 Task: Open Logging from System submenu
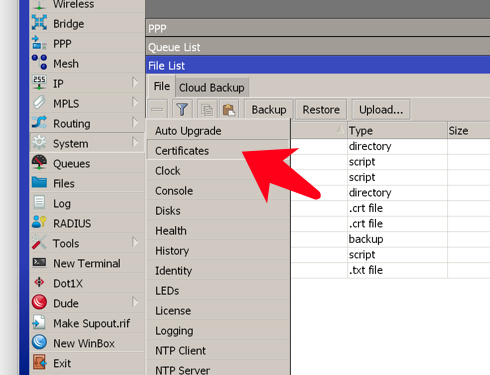tap(218, 331)
